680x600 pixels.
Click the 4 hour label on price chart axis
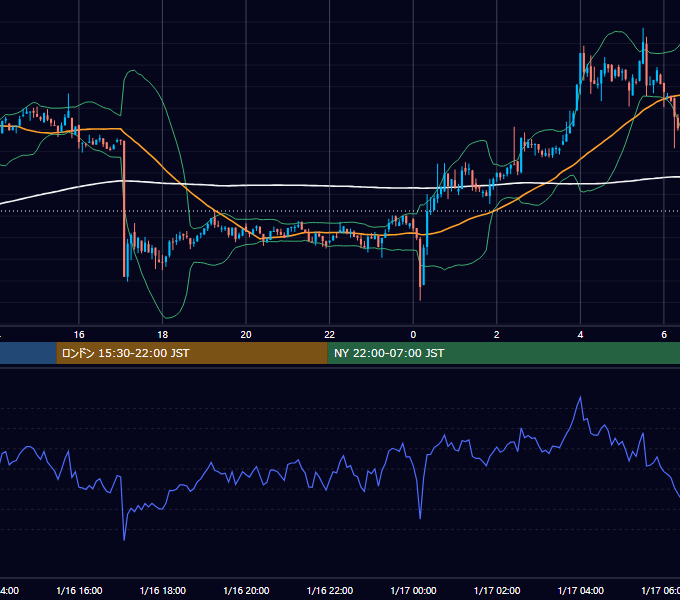click(580, 334)
